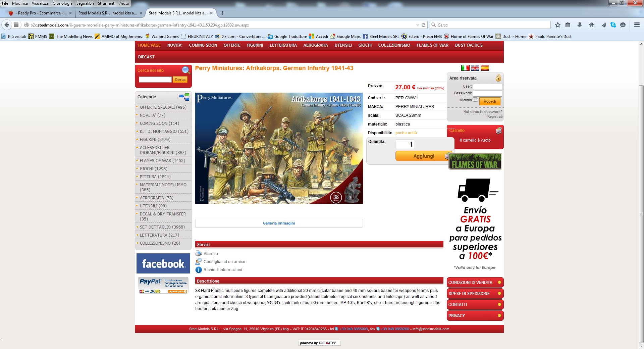The width and height of the screenshot is (644, 349).
Task: Click the printer icon next to Stampa
Action: coord(199,254)
